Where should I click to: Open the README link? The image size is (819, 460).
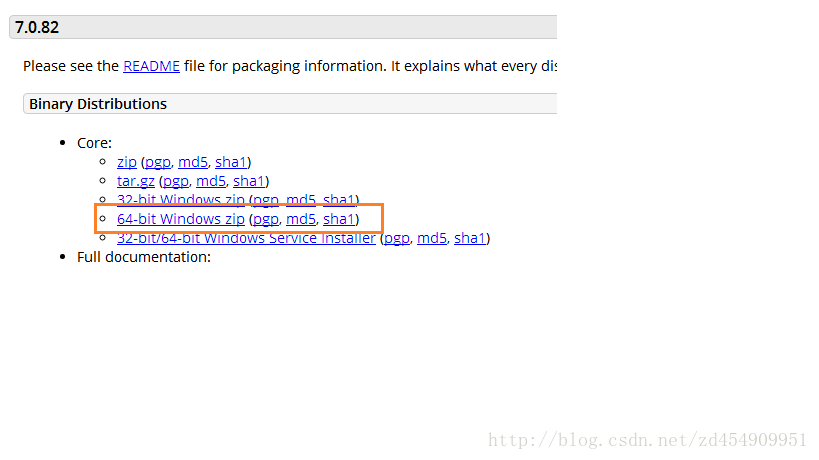click(x=151, y=66)
